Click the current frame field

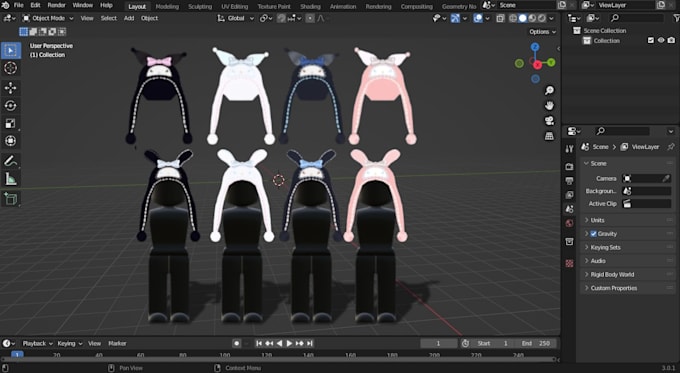point(438,344)
